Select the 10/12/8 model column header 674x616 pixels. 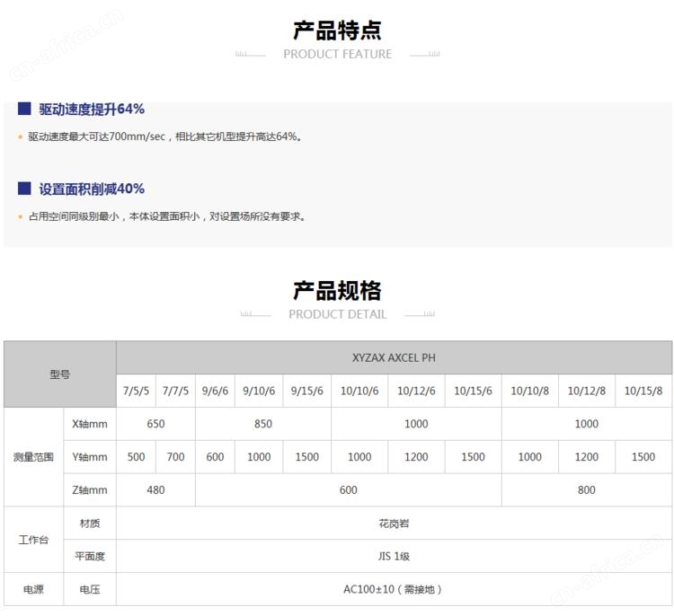click(x=586, y=391)
